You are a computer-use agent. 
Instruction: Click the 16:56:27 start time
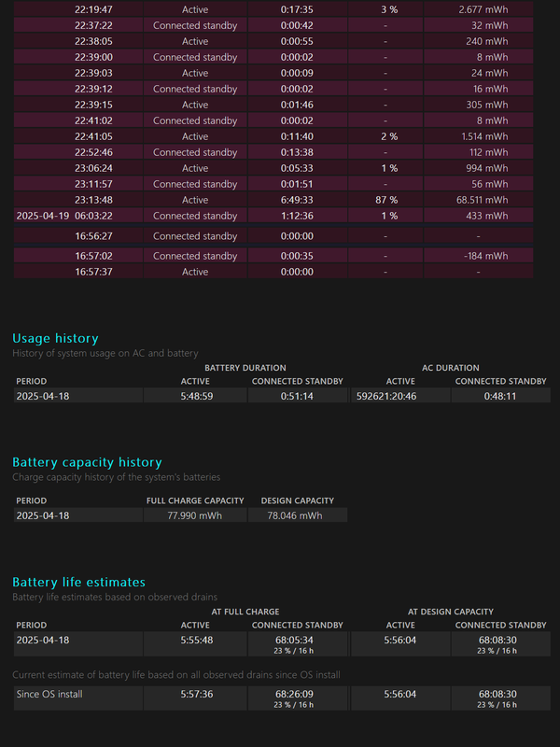pos(93,236)
